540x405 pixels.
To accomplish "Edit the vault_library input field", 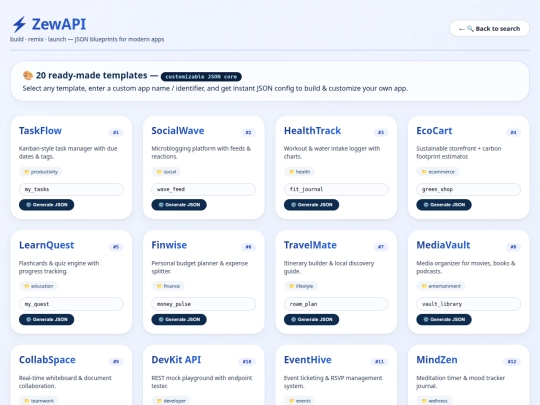I will pos(468,304).
